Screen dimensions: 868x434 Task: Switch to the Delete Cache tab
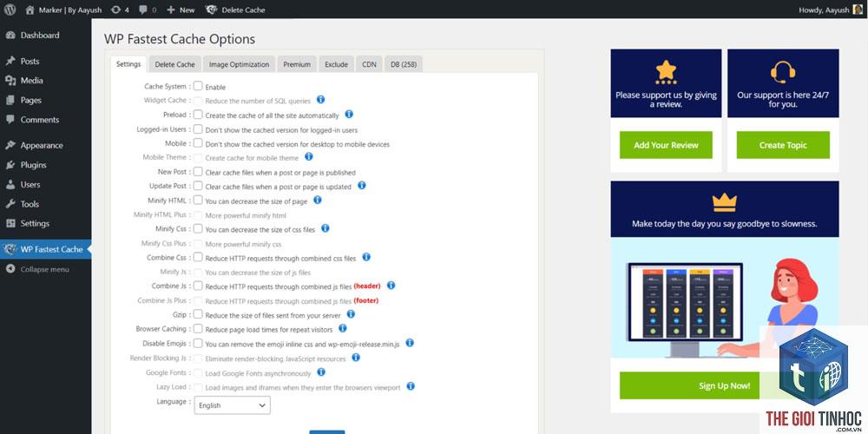[175, 64]
